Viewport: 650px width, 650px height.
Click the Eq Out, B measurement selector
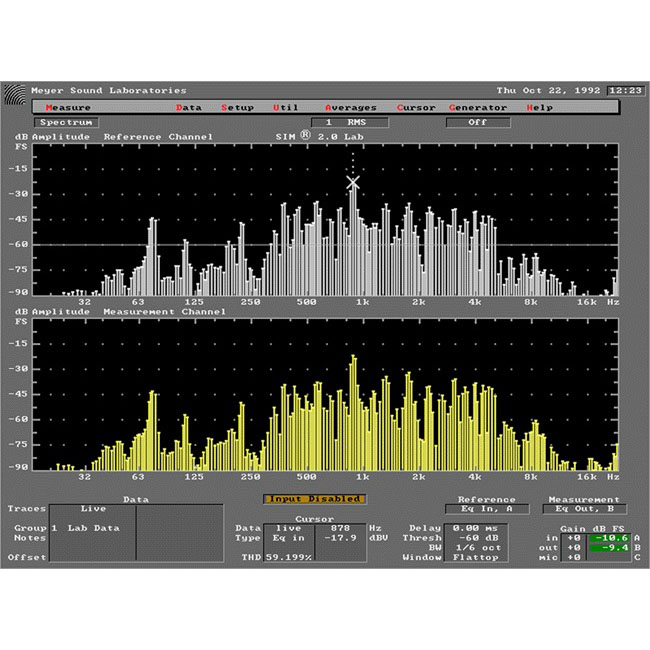(585, 509)
